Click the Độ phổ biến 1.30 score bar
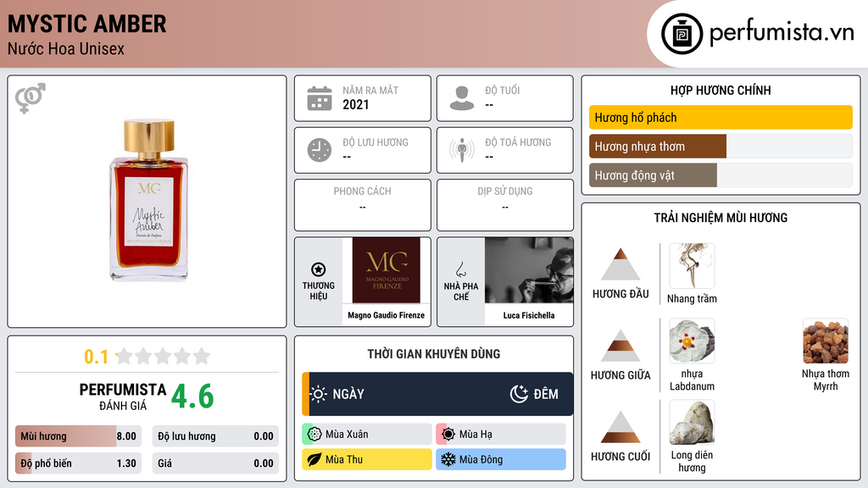Viewport: 868px width, 488px height. point(79,463)
